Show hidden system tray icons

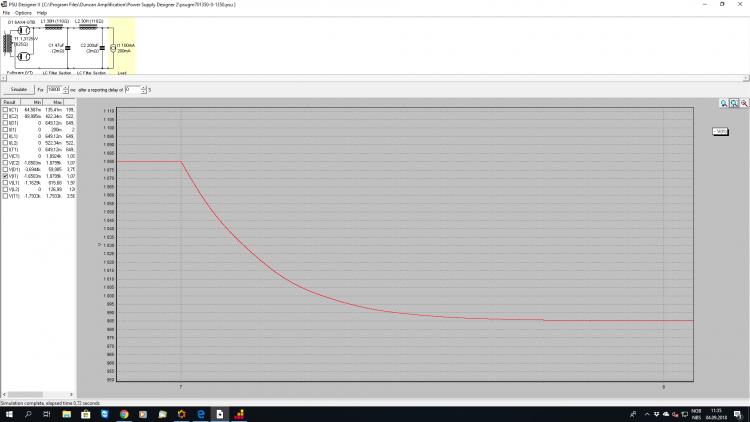(x=647, y=414)
